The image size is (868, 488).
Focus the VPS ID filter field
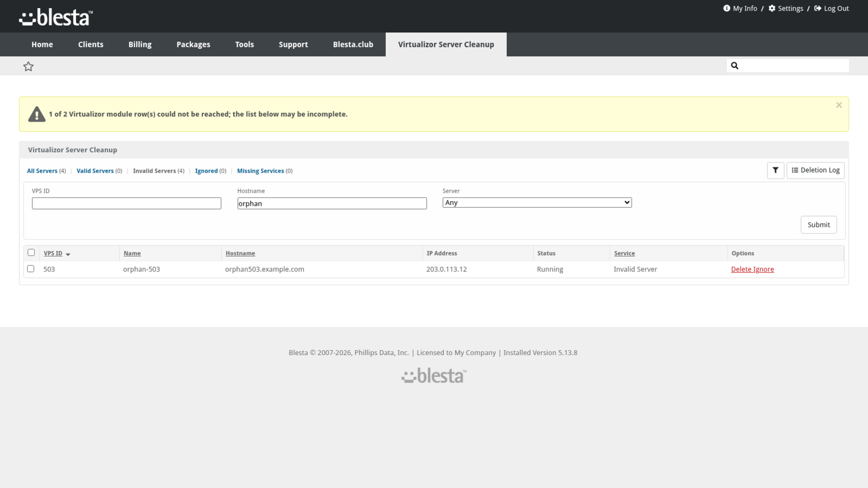(127, 203)
